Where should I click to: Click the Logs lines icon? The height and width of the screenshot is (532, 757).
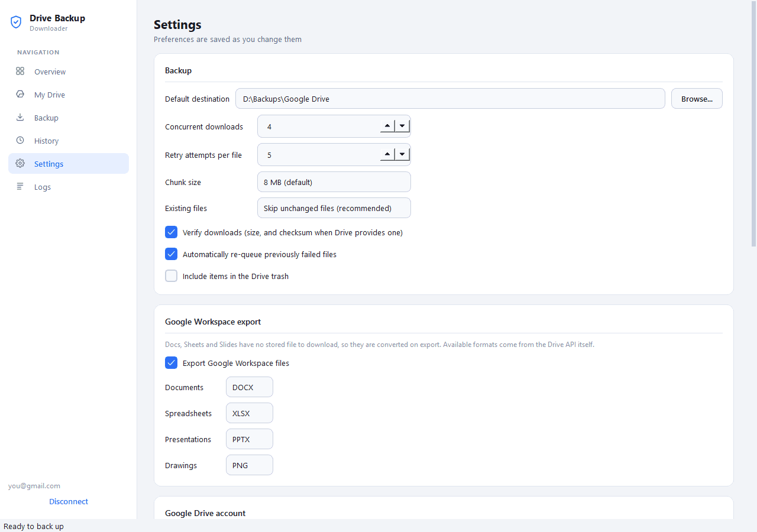coord(20,186)
